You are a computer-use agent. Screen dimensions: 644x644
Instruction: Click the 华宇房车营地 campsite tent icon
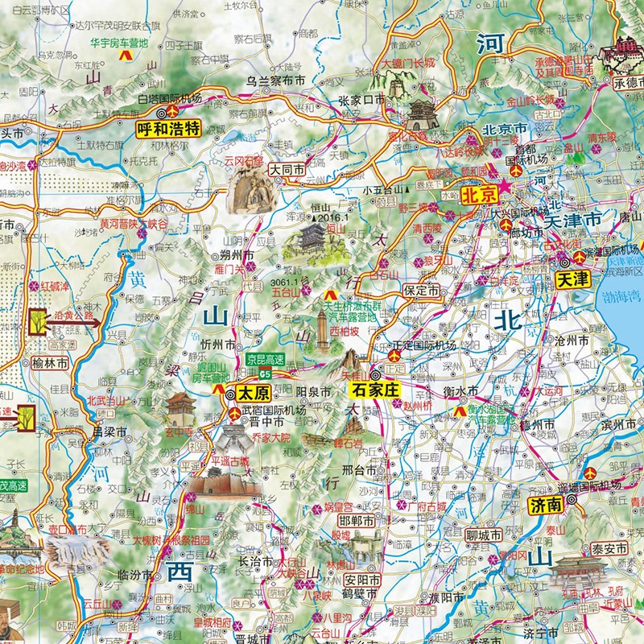[x=125, y=56]
